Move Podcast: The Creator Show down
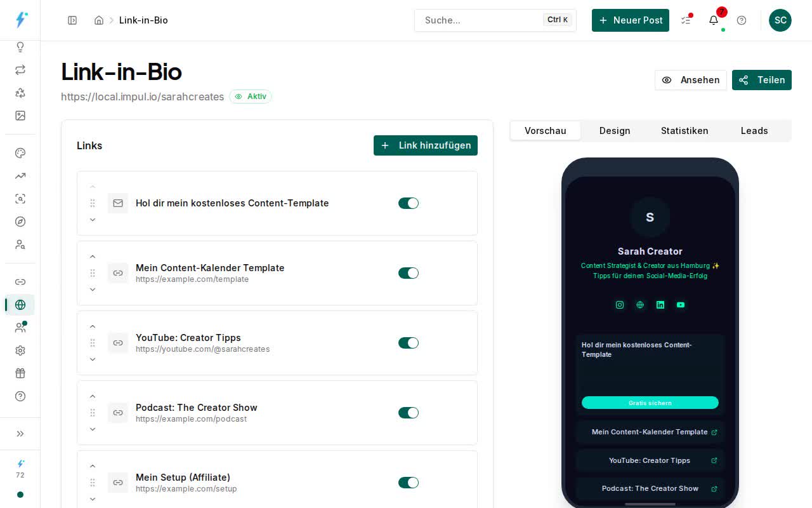 click(x=93, y=429)
